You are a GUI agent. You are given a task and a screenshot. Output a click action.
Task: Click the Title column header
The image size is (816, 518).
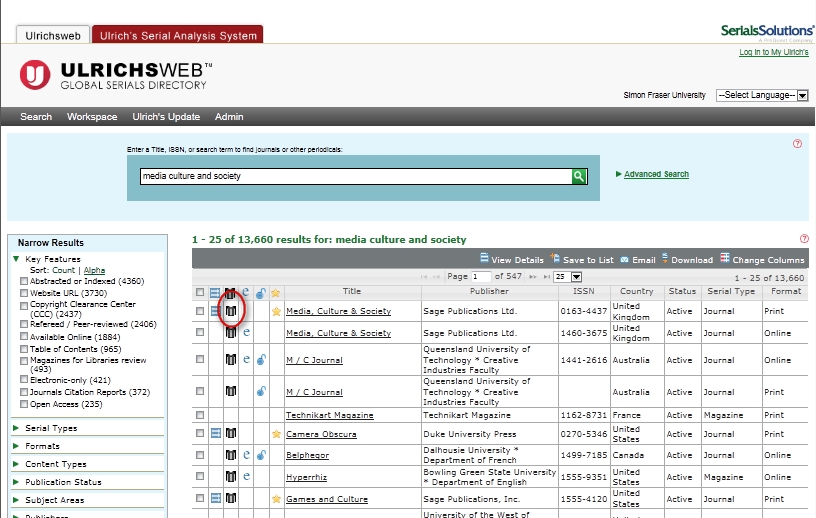coord(352,292)
